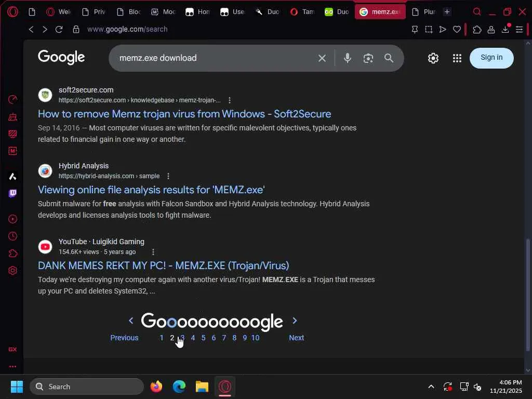Open options for Hybrid Analysis result
Viewport: 532px width, 399px height.
point(168,176)
